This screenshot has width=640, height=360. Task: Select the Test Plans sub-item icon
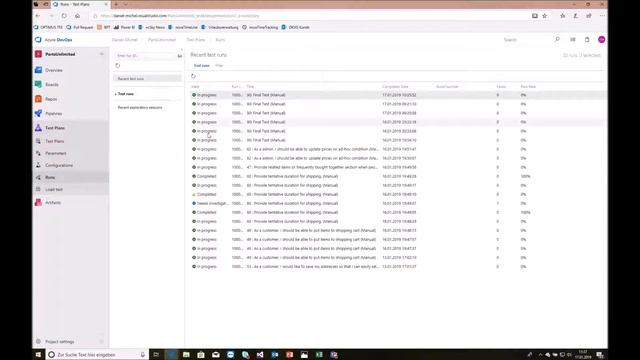pyautogui.click(x=38, y=141)
